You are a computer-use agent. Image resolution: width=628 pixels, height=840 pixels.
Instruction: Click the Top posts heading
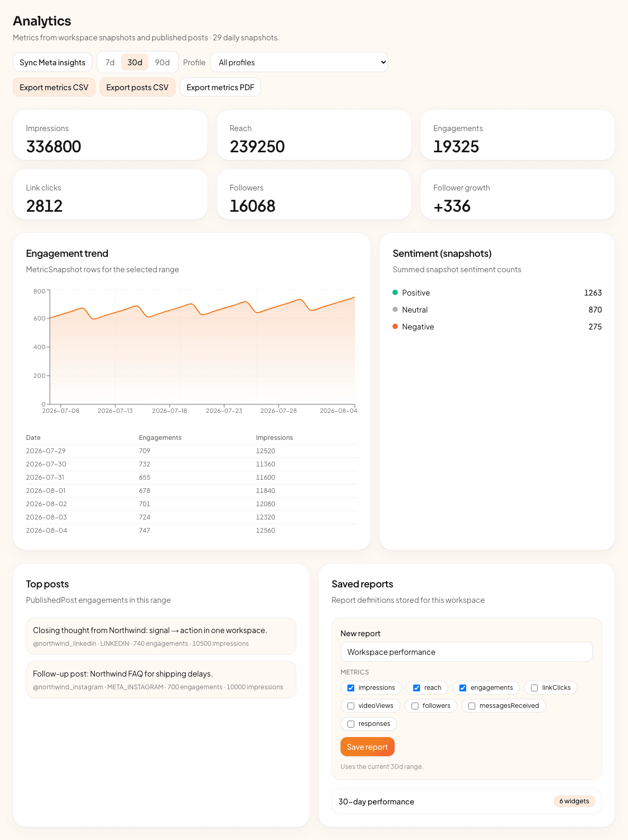point(47,584)
